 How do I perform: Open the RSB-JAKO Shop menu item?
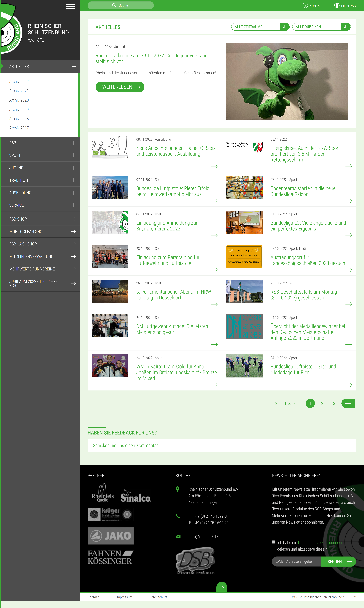click(x=40, y=244)
